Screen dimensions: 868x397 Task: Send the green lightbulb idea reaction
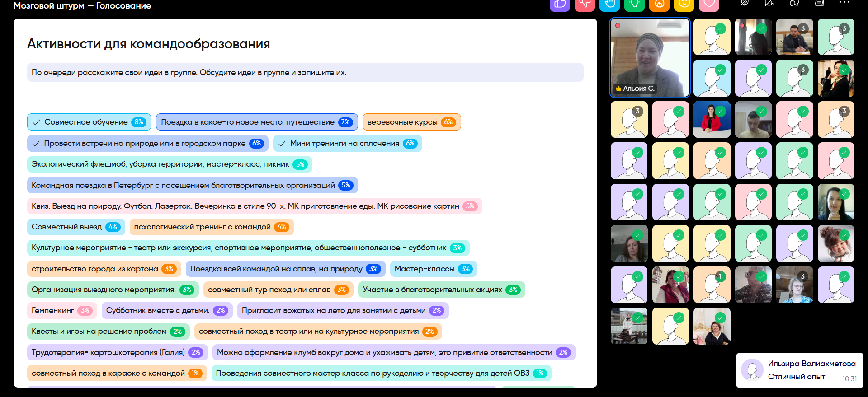click(x=634, y=5)
